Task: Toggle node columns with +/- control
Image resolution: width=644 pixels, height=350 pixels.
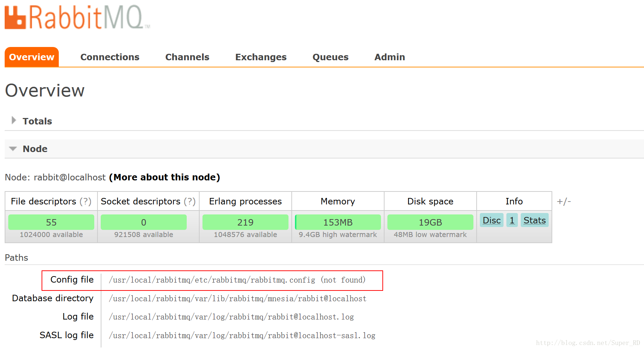Action: [564, 202]
